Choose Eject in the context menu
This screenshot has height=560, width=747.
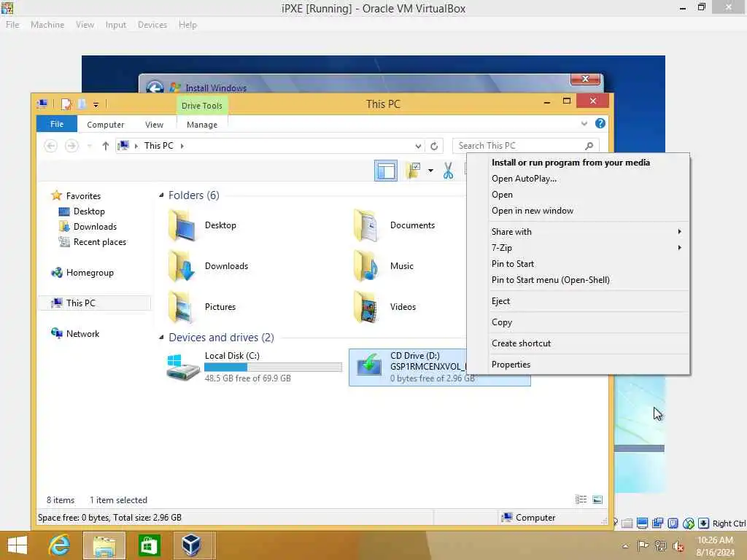tap(500, 301)
